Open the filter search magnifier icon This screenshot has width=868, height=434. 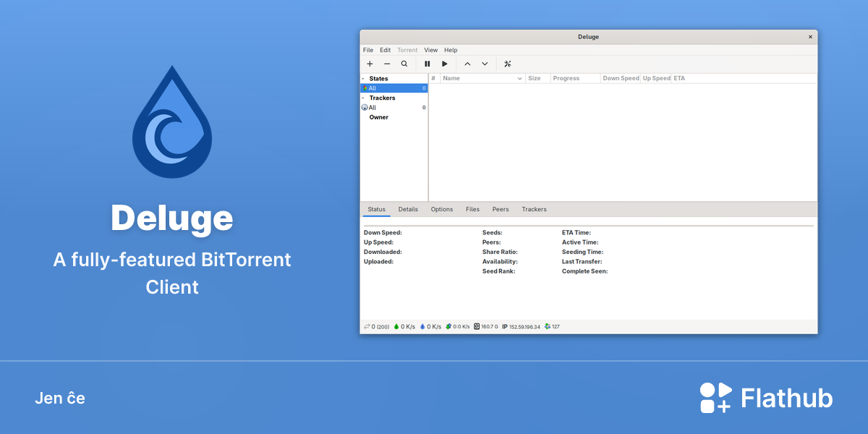(x=404, y=64)
